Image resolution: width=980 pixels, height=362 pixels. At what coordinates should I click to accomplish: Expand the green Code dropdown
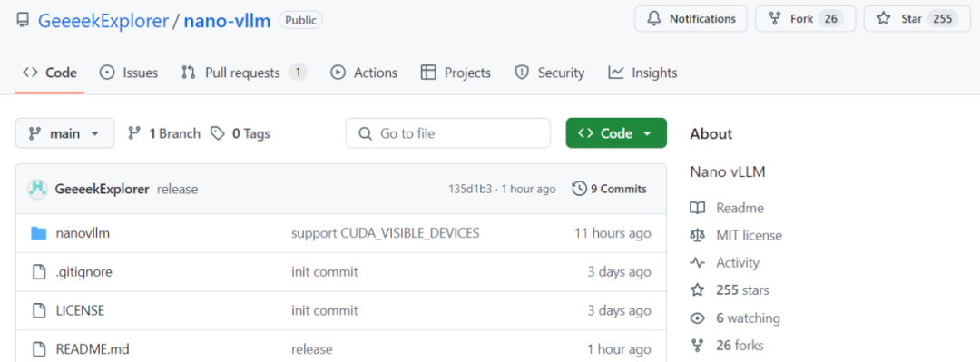[x=616, y=133]
